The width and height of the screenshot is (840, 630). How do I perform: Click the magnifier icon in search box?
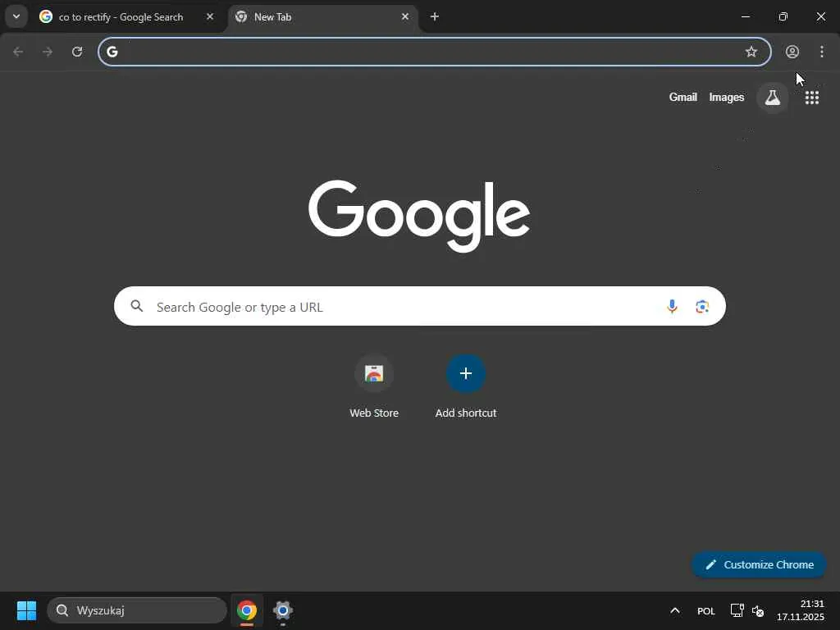137,306
